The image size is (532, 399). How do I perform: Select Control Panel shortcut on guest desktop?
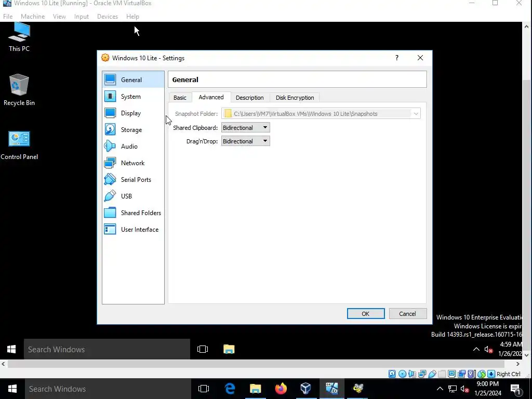coord(19,145)
